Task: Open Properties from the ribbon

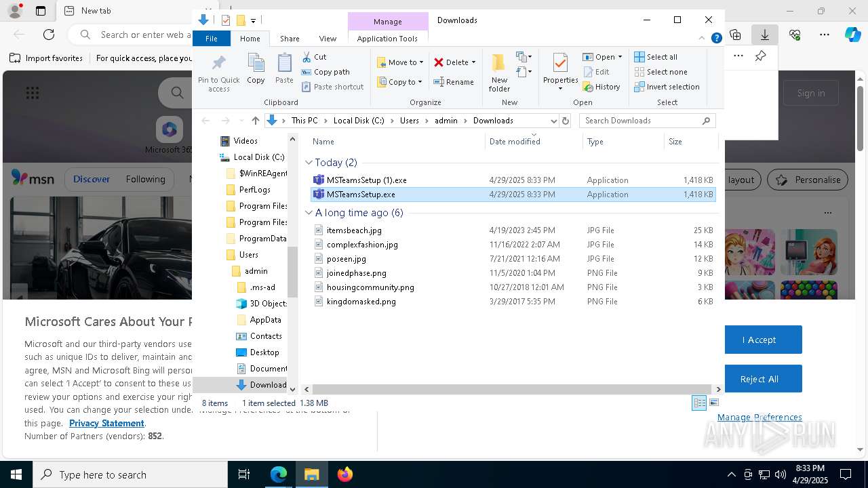Action: click(560, 73)
